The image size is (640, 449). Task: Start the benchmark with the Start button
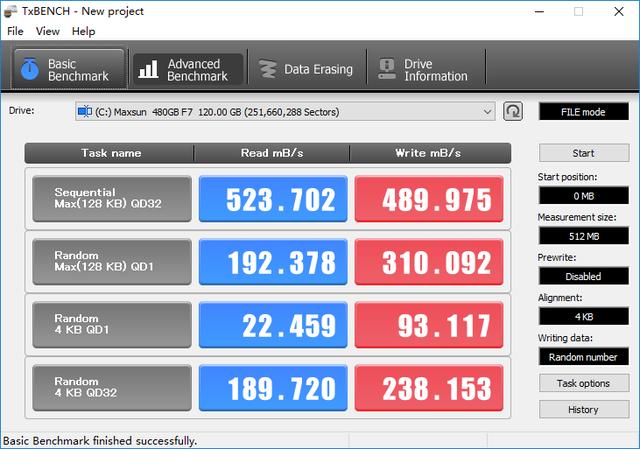click(x=584, y=153)
